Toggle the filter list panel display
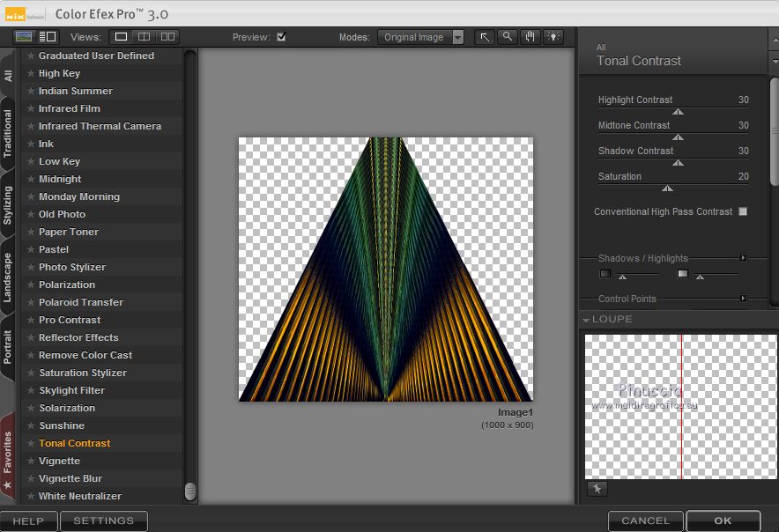The width and height of the screenshot is (779, 532). [x=47, y=37]
